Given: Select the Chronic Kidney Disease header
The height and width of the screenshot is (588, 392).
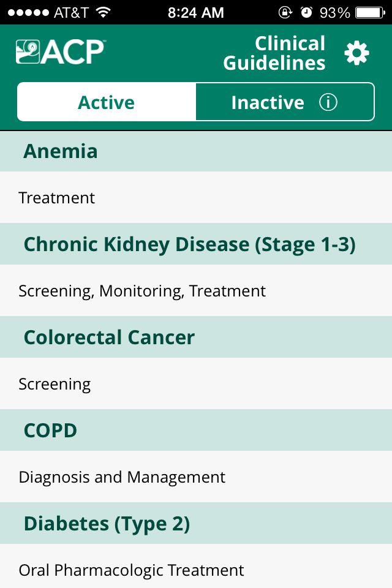Looking at the screenshot, I should tap(196, 244).
